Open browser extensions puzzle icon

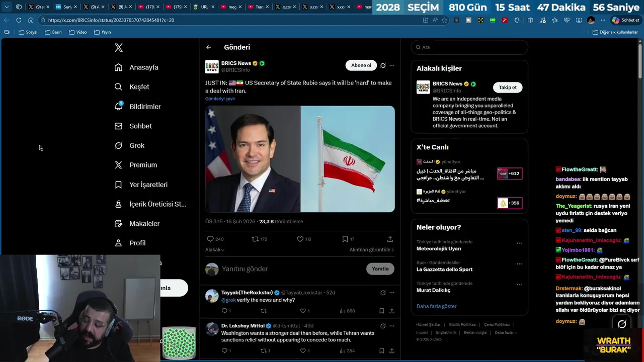pos(517,20)
